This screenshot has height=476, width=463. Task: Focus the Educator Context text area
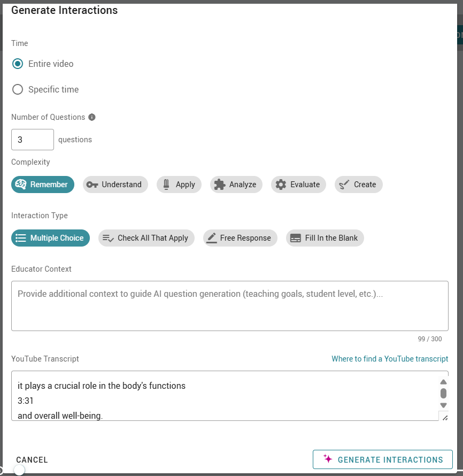(230, 305)
